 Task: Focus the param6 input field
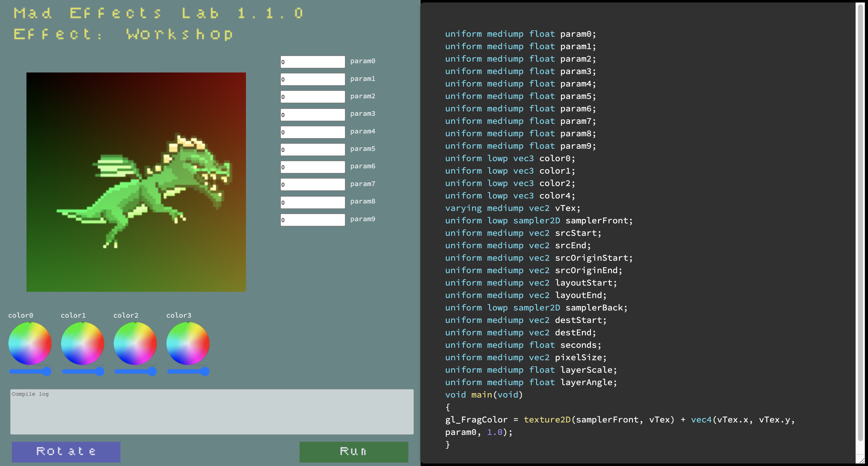coord(313,167)
